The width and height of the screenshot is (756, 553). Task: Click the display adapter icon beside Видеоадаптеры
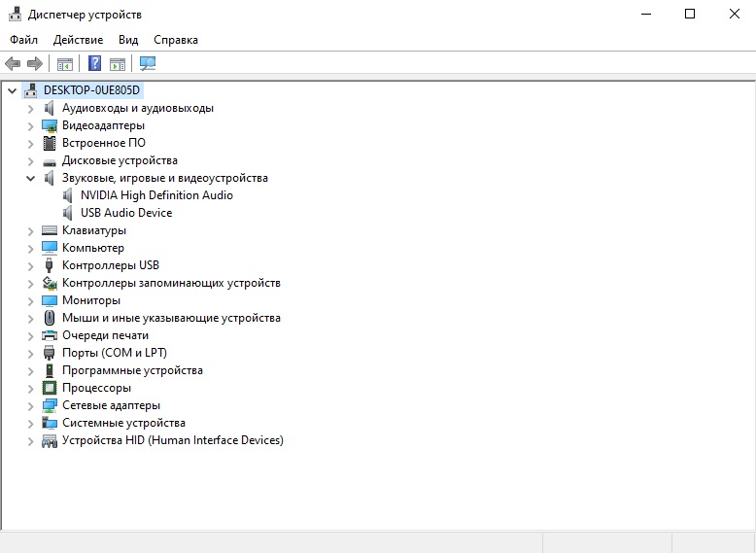(50, 125)
